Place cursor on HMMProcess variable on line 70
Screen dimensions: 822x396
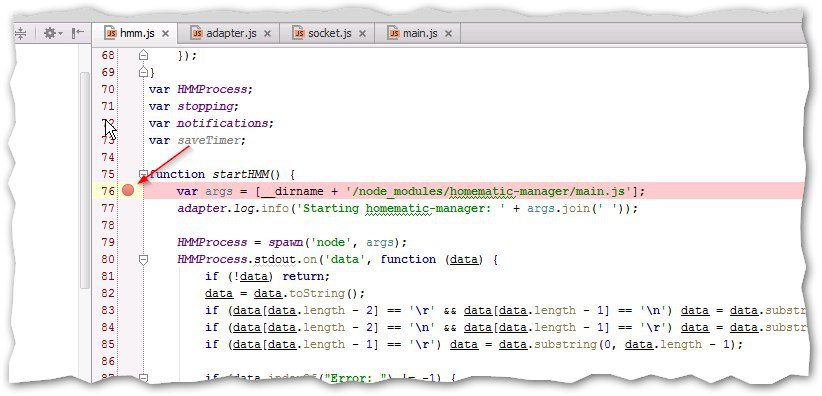click(x=212, y=89)
